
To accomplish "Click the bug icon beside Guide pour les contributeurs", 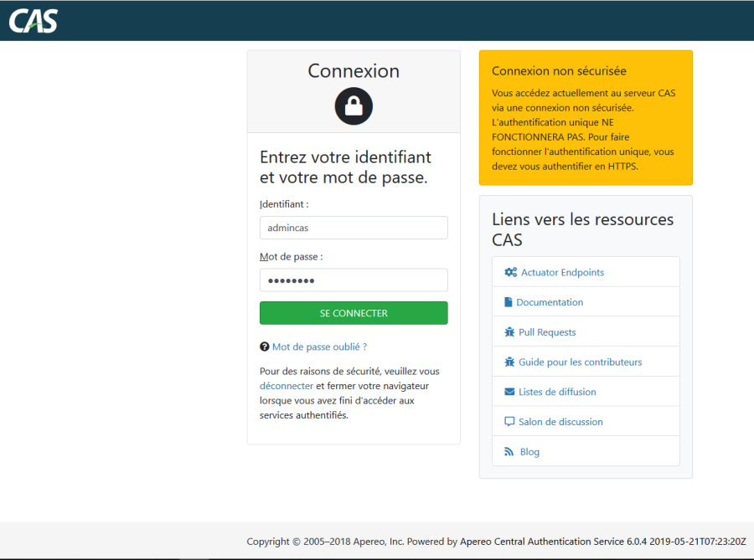I will (509, 362).
